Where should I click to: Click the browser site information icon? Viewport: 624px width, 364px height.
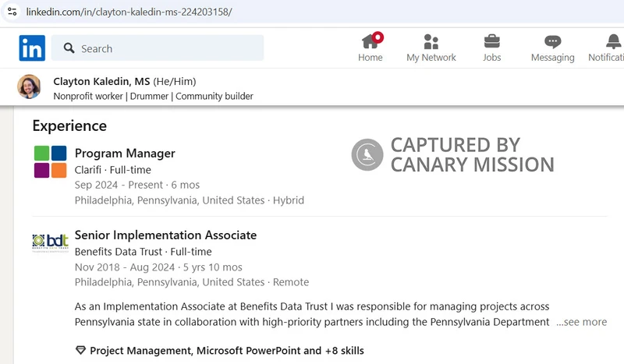(x=12, y=12)
